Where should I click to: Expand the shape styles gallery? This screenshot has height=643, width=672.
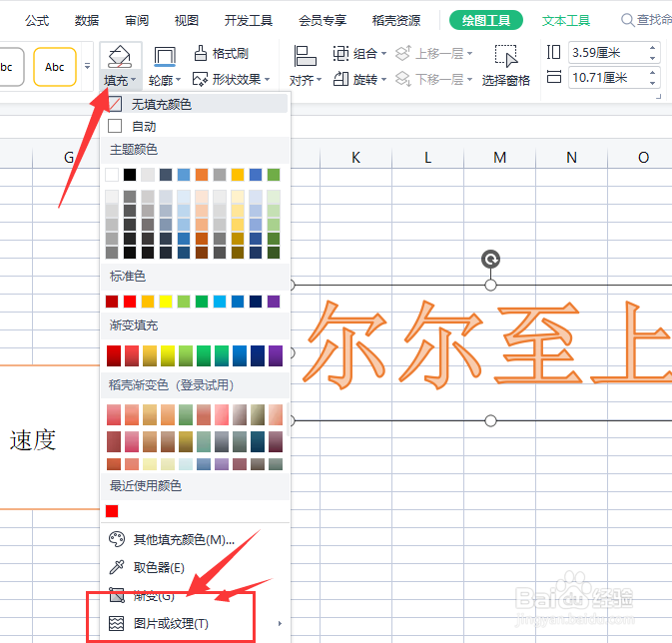[x=87, y=67]
